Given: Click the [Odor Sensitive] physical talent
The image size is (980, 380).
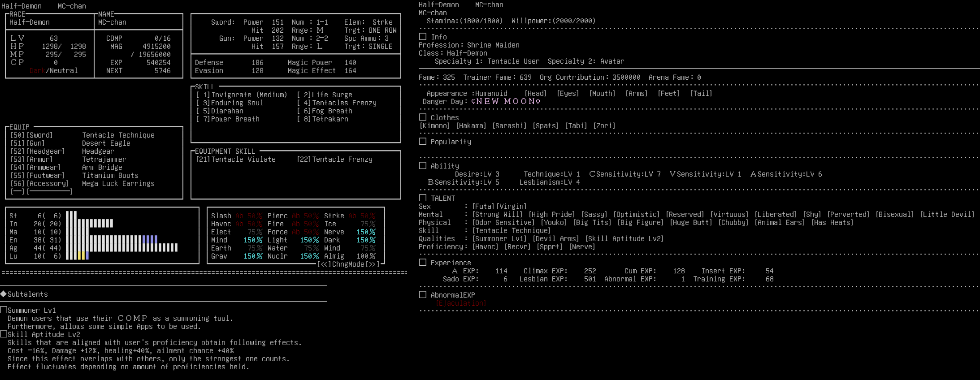Looking at the screenshot, I should 503,223.
